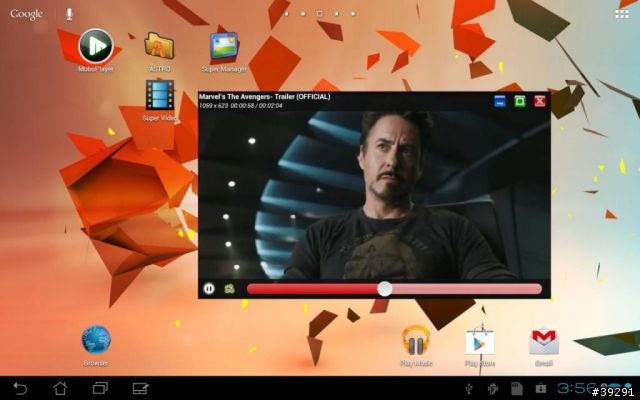Tap the Android back button
The height and width of the screenshot is (400, 640).
click(x=20, y=388)
